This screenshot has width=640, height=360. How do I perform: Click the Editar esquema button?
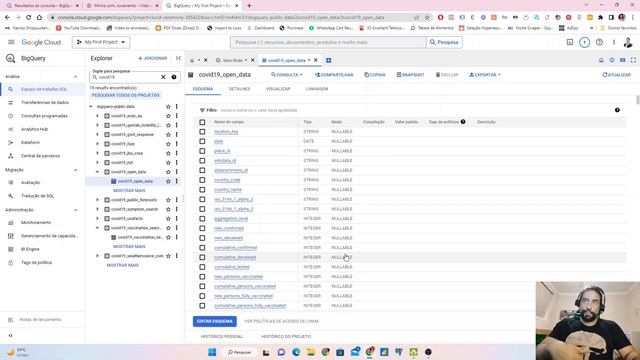(x=215, y=321)
